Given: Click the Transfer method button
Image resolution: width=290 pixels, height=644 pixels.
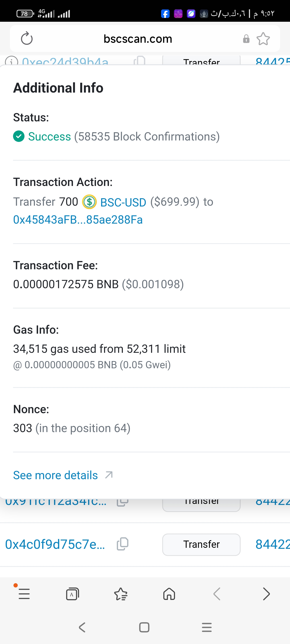Looking at the screenshot, I should pyautogui.click(x=201, y=544).
